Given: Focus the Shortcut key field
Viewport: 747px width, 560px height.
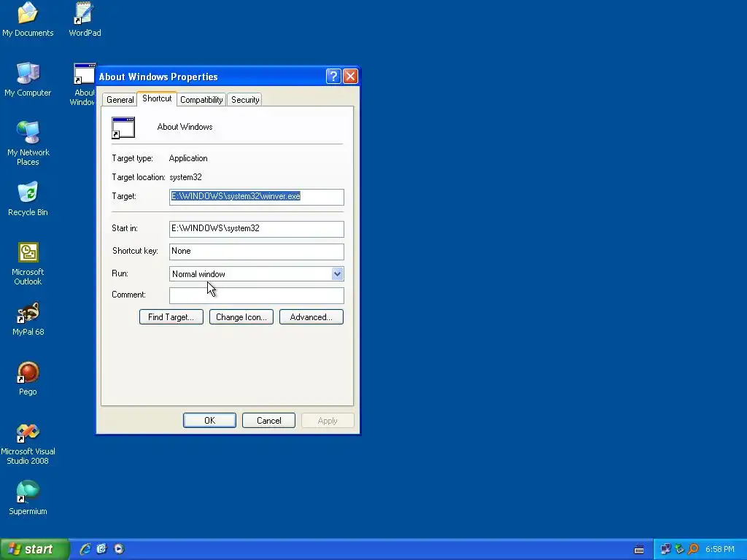Looking at the screenshot, I should [256, 252].
